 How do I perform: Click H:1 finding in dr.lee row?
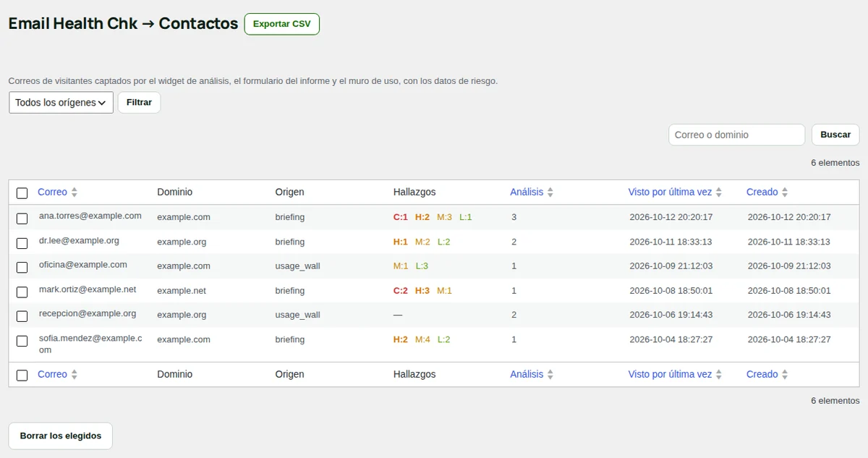(x=401, y=242)
